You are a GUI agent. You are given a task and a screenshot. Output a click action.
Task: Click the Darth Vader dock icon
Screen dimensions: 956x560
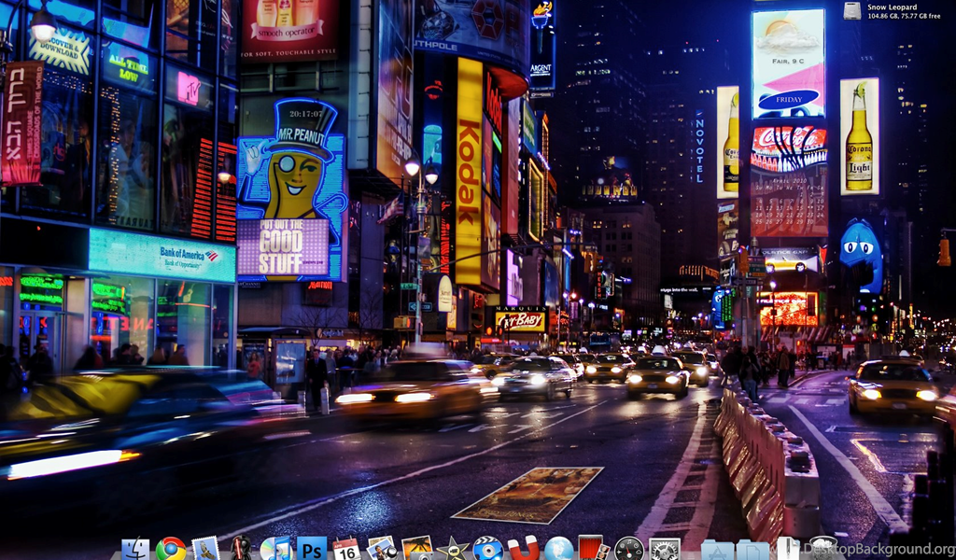(241, 549)
